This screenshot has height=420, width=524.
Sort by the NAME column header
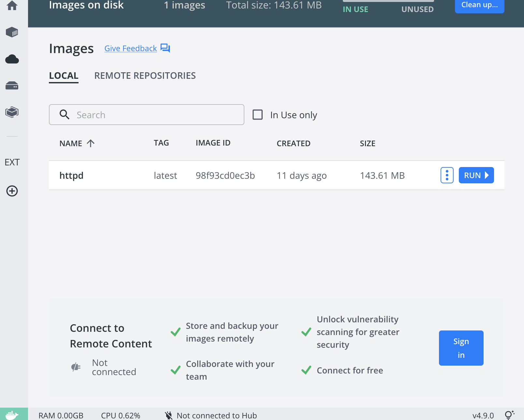71,144
